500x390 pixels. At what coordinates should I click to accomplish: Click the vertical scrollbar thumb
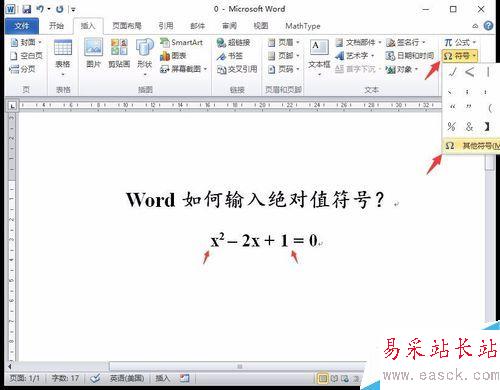(x=489, y=163)
